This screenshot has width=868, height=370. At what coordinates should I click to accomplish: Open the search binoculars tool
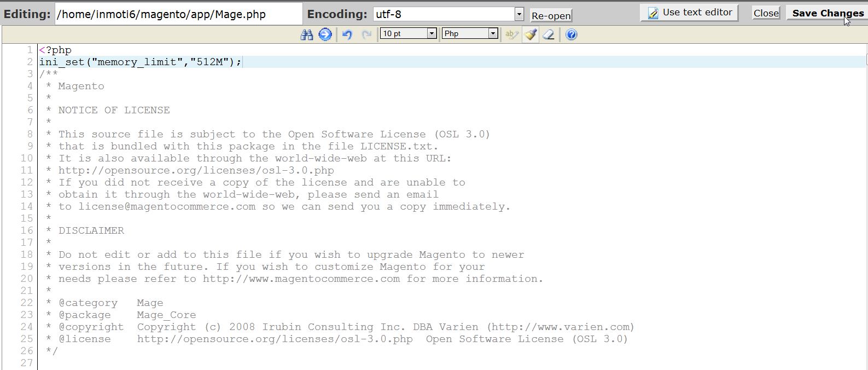point(307,34)
